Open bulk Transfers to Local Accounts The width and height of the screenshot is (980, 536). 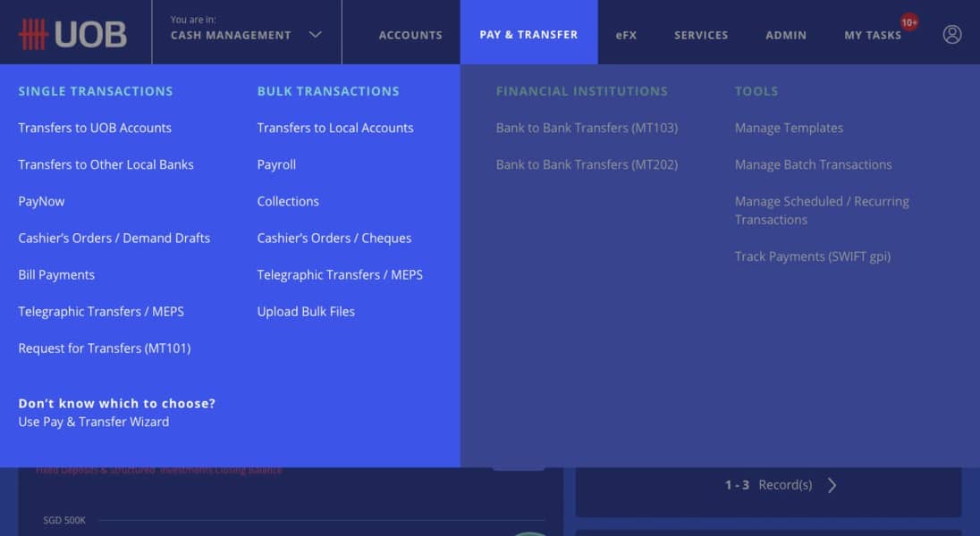tap(335, 128)
